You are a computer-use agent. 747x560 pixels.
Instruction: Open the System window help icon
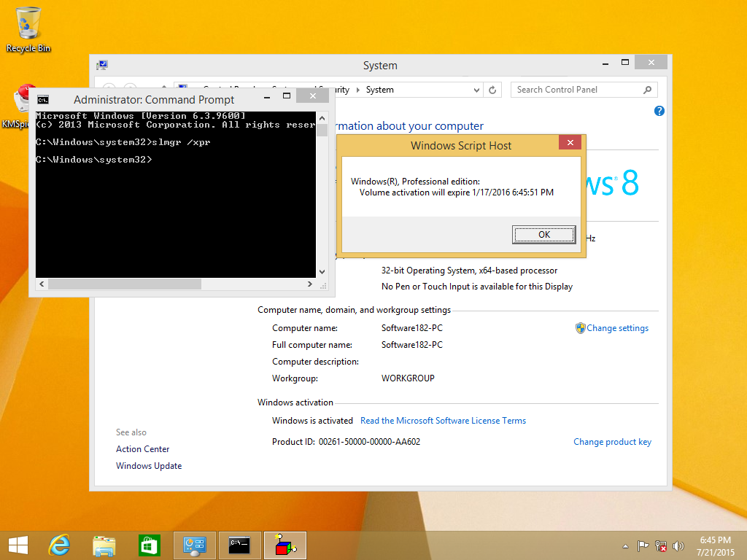click(x=659, y=111)
